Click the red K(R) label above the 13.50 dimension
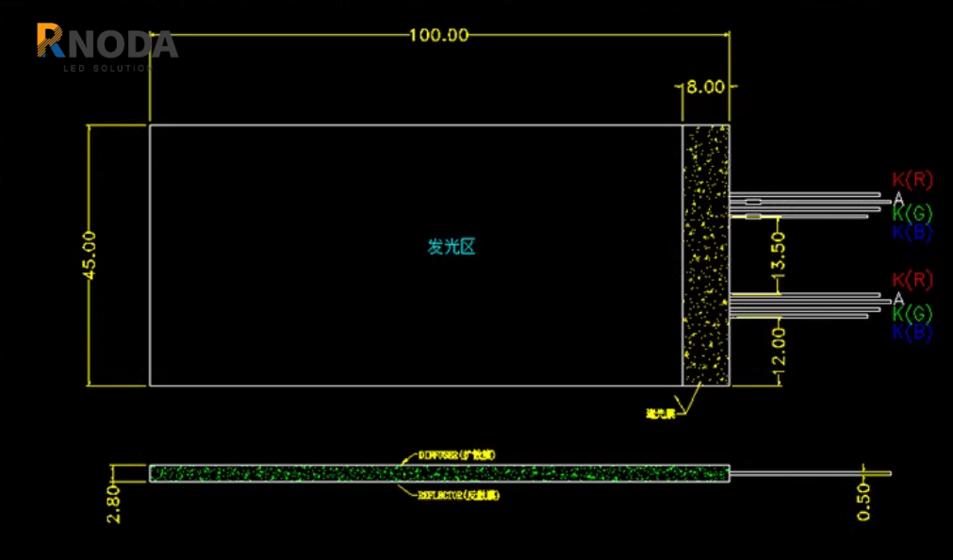This screenshot has height=560, width=953. coord(912,179)
